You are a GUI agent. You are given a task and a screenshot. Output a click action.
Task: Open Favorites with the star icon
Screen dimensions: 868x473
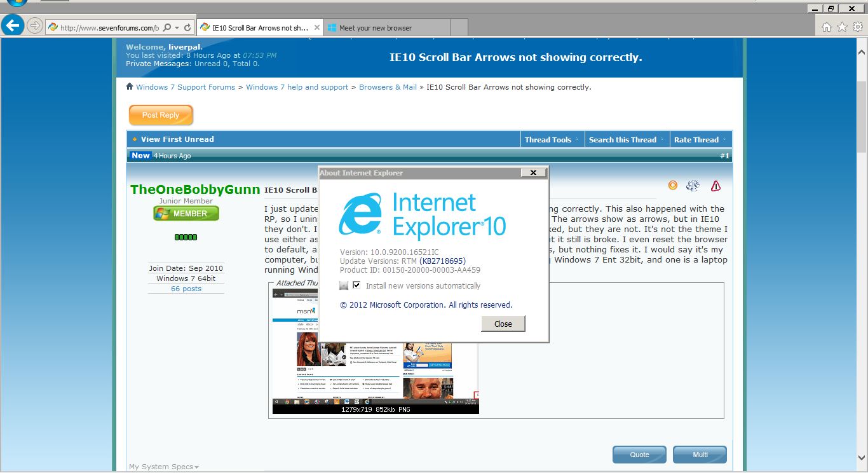tap(842, 27)
